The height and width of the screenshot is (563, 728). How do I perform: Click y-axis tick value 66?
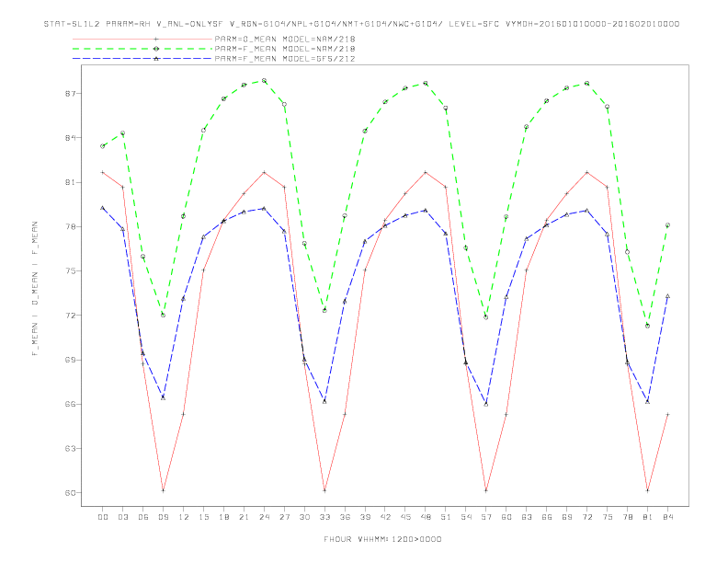click(70, 404)
